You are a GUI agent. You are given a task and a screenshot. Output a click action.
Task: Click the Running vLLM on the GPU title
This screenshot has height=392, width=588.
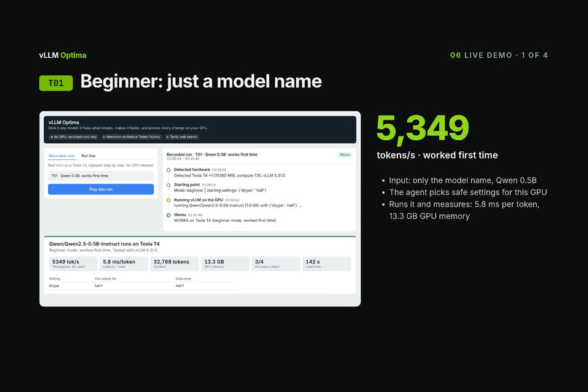point(198,200)
